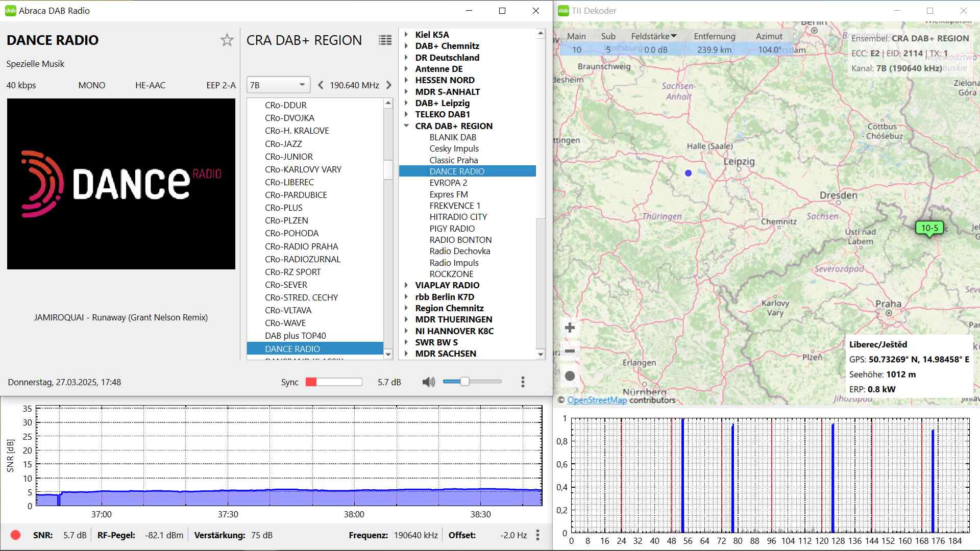This screenshot has width=980, height=551.
Task: Add DANCE RADIO to favorites star
Action: [227, 40]
